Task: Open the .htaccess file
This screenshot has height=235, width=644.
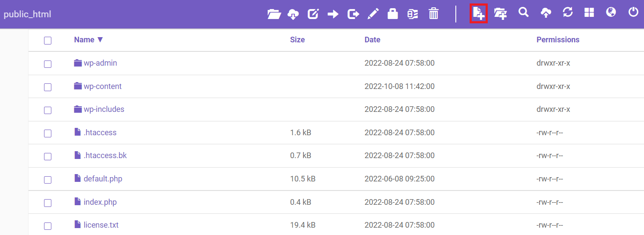Action: (x=100, y=133)
